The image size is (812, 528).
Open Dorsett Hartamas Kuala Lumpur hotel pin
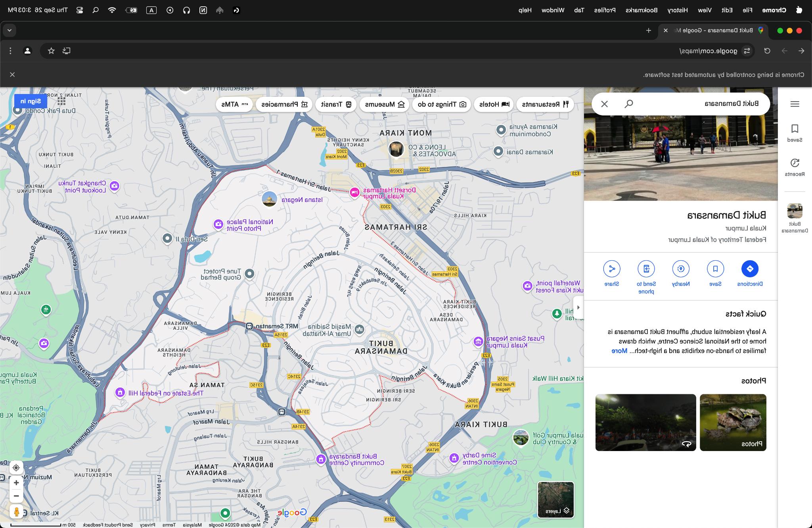click(x=354, y=193)
